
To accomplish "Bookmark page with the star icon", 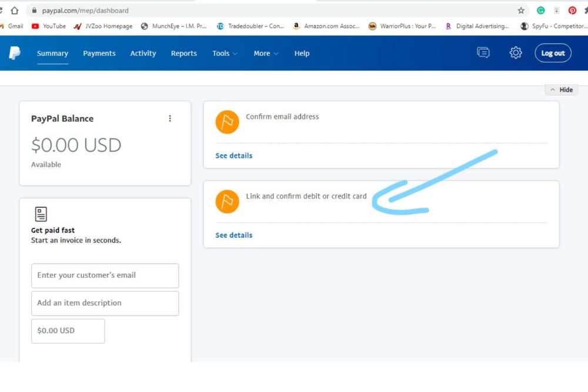I will click(521, 11).
